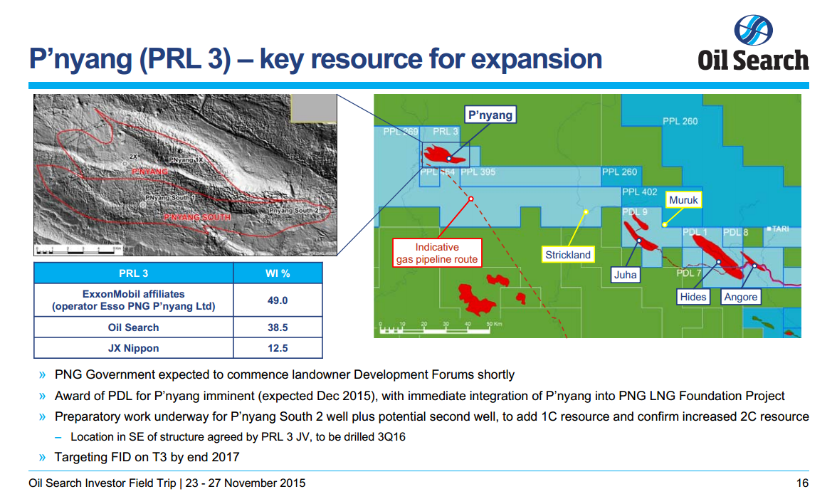
Task: Select the JX Nippon table cell
Action: click(134, 348)
